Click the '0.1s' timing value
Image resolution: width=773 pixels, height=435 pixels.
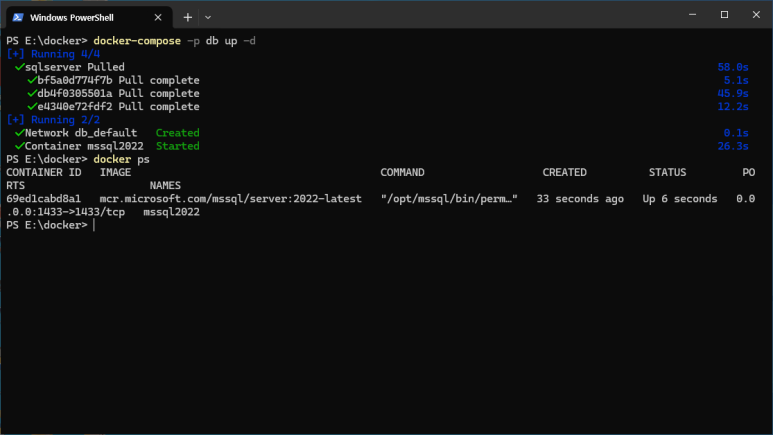pos(736,133)
